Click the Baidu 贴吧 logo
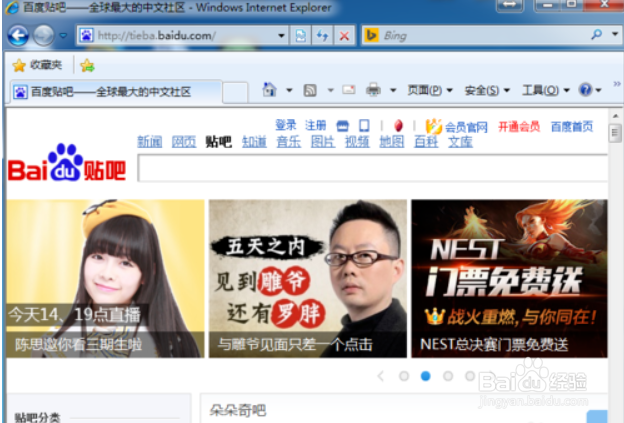 [x=67, y=163]
